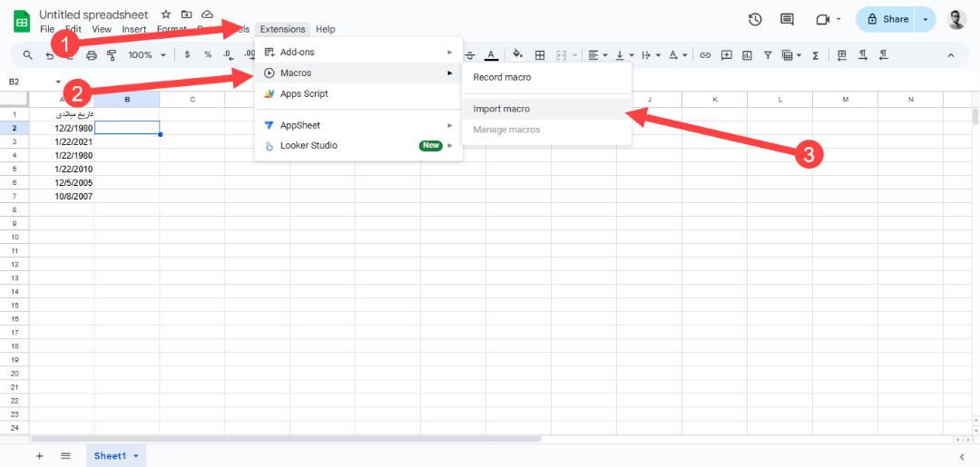Open Add-ons submenu
Viewport: 980px width, 467px height.
[358, 52]
